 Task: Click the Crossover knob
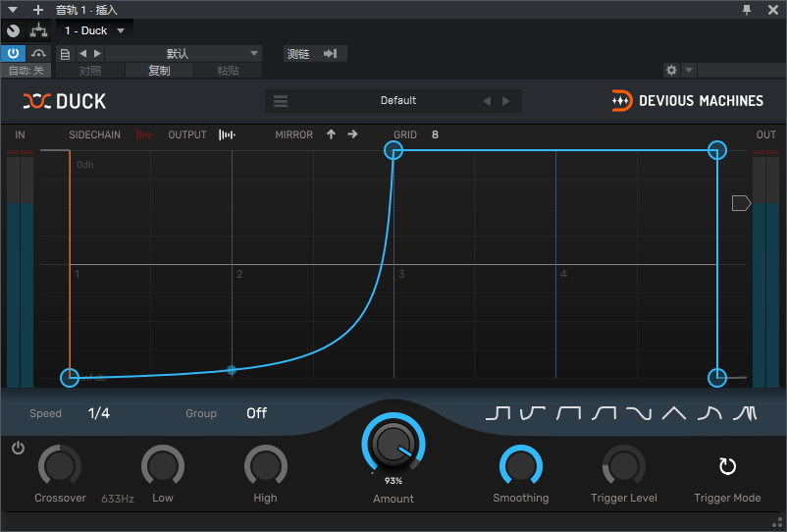tap(60, 466)
